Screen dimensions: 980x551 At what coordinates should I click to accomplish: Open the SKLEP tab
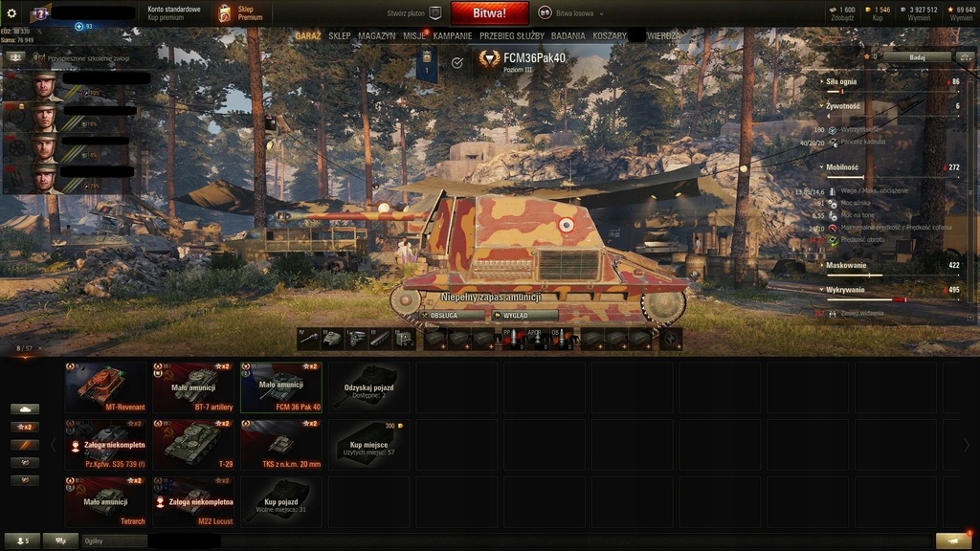pyautogui.click(x=340, y=36)
